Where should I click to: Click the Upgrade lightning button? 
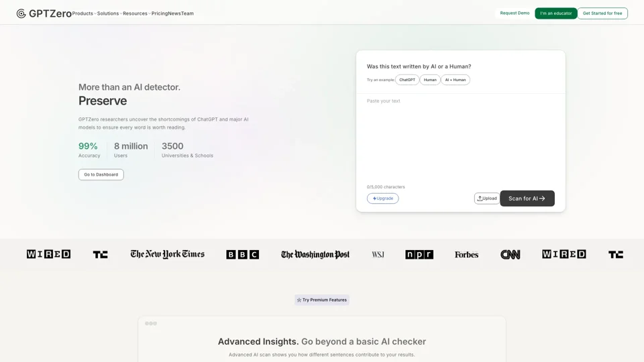pyautogui.click(x=383, y=198)
